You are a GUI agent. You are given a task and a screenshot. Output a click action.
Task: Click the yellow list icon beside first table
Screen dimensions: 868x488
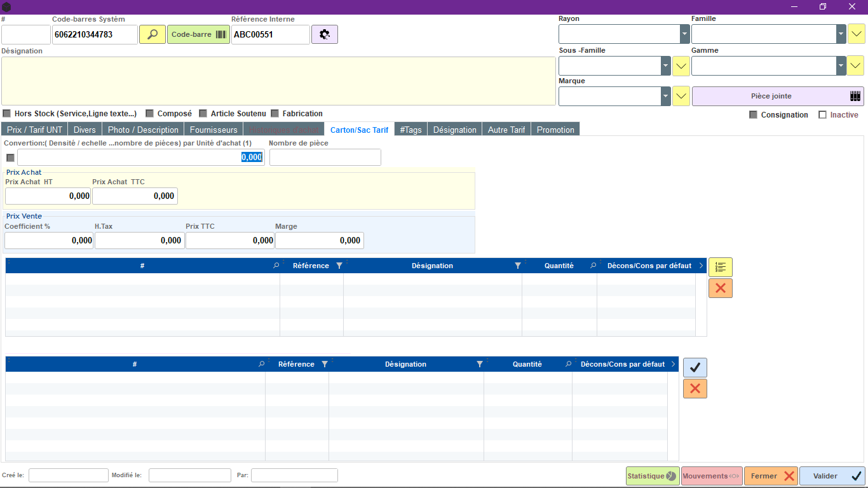721,267
